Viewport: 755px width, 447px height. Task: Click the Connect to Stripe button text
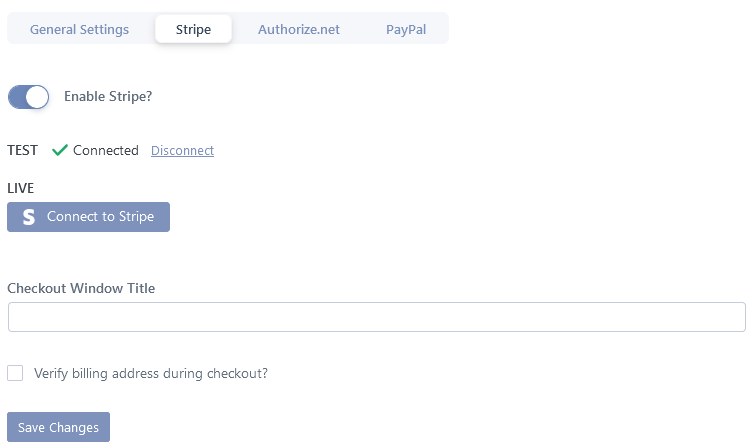tap(100, 217)
